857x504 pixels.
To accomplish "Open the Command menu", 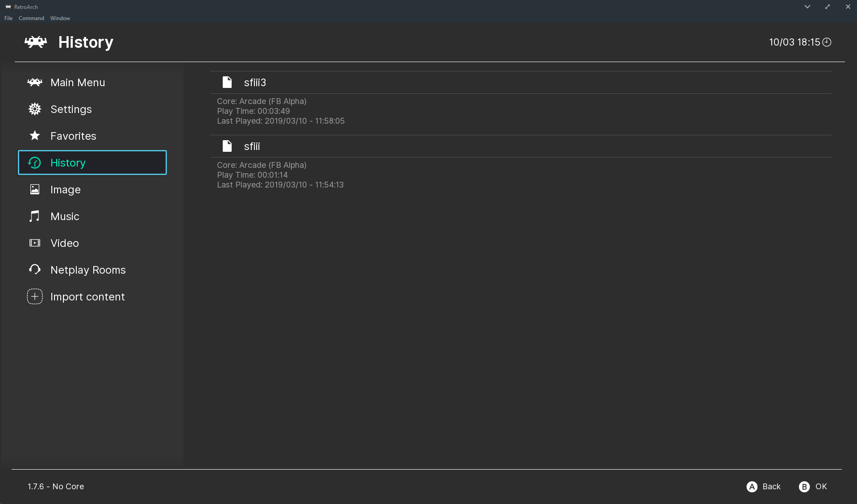I will point(31,18).
